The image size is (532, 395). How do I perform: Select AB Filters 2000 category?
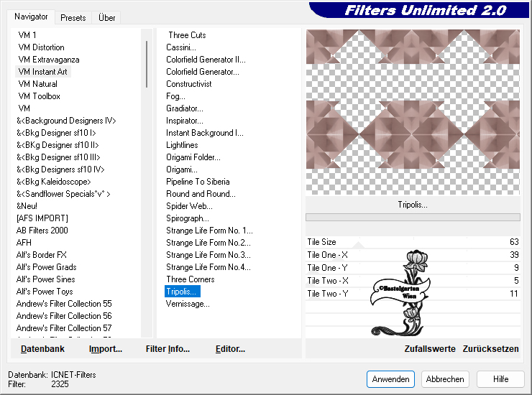click(x=42, y=231)
